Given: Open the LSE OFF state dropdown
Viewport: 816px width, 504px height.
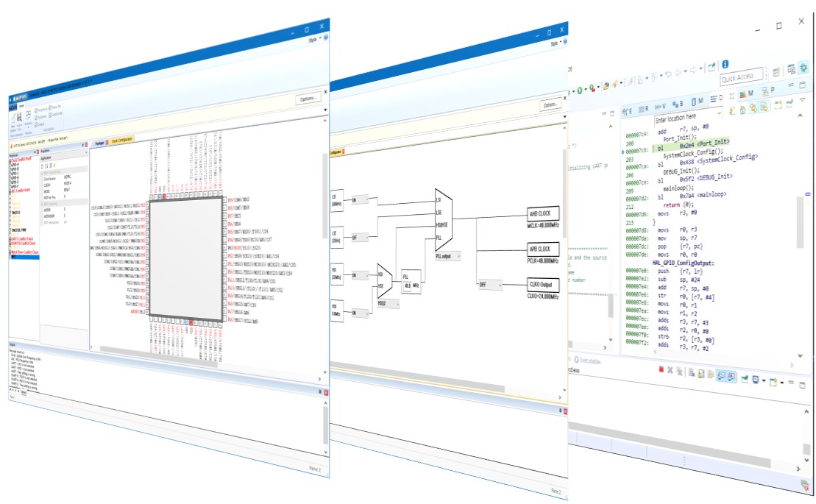Looking at the screenshot, I should 360,238.
